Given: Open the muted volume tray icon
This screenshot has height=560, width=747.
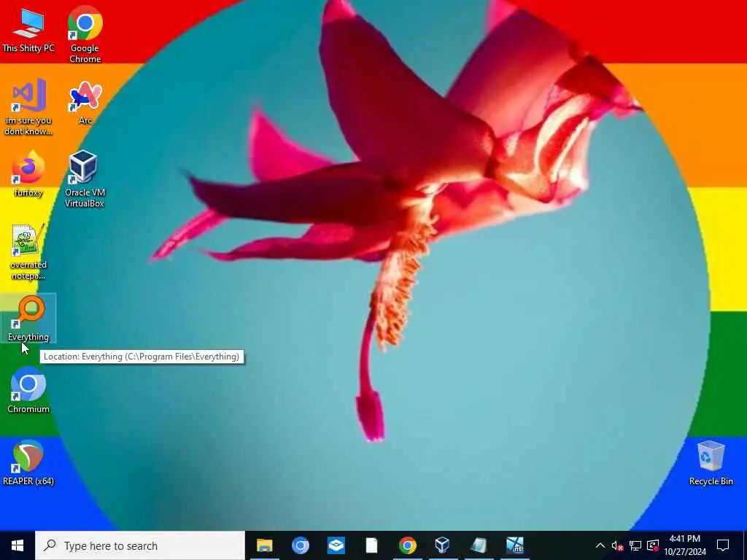Looking at the screenshot, I should click(617, 545).
